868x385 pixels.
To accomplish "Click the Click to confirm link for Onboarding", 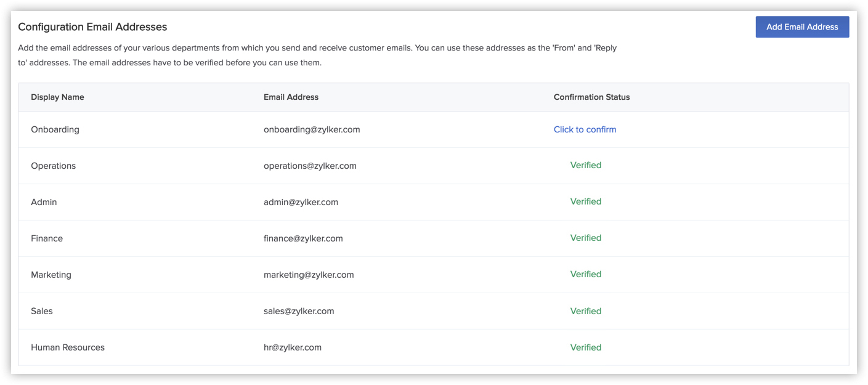I will [x=585, y=129].
